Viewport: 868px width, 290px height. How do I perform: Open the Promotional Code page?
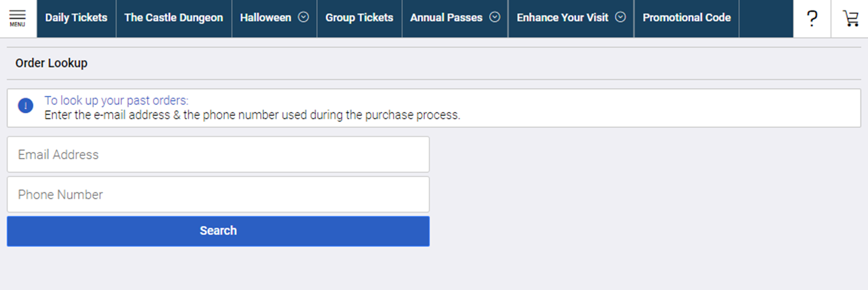[687, 18]
